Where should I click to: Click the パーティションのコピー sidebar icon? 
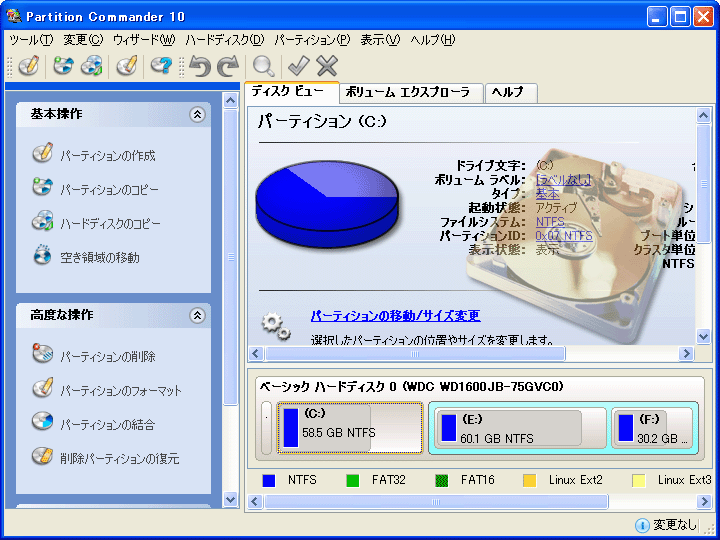[x=42, y=187]
